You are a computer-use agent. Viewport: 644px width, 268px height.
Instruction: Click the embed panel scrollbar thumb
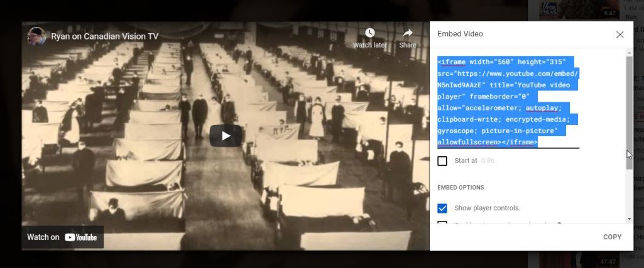tap(629, 113)
